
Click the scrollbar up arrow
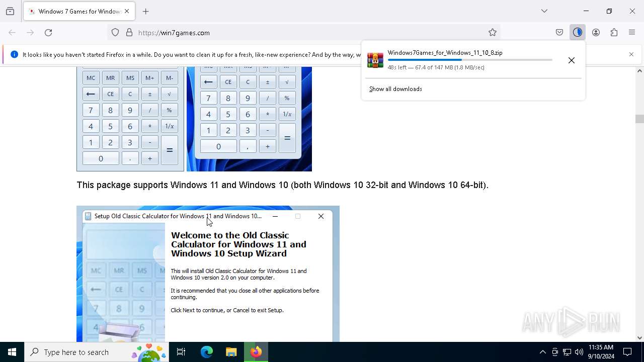tap(639, 71)
